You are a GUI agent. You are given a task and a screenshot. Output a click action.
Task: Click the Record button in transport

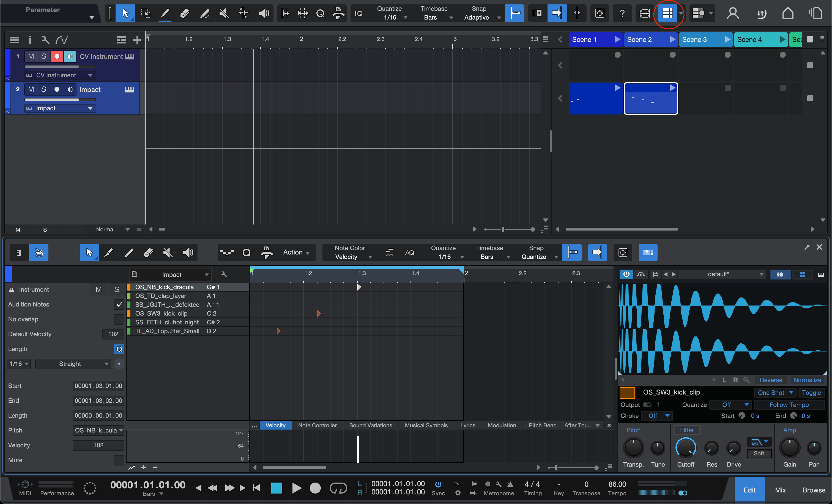click(x=315, y=488)
